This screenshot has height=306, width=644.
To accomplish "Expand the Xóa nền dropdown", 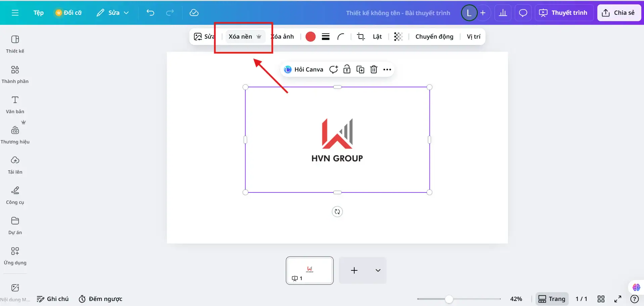I will pyautogui.click(x=259, y=37).
